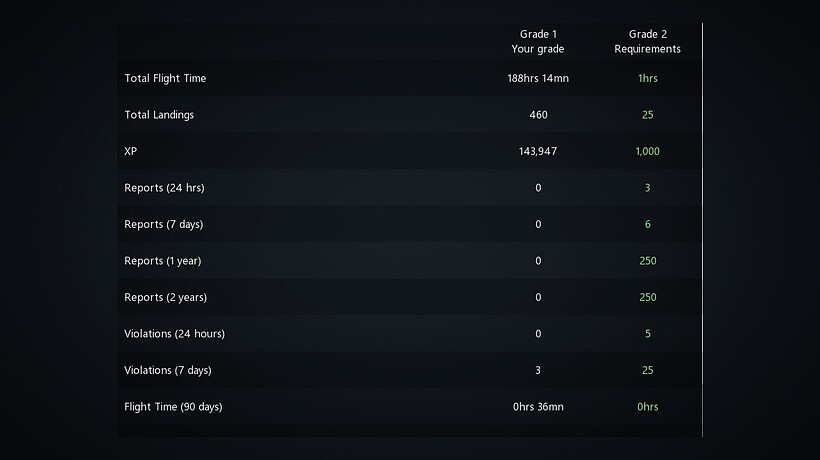Click the Violations (7 days) label

pyautogui.click(x=167, y=370)
